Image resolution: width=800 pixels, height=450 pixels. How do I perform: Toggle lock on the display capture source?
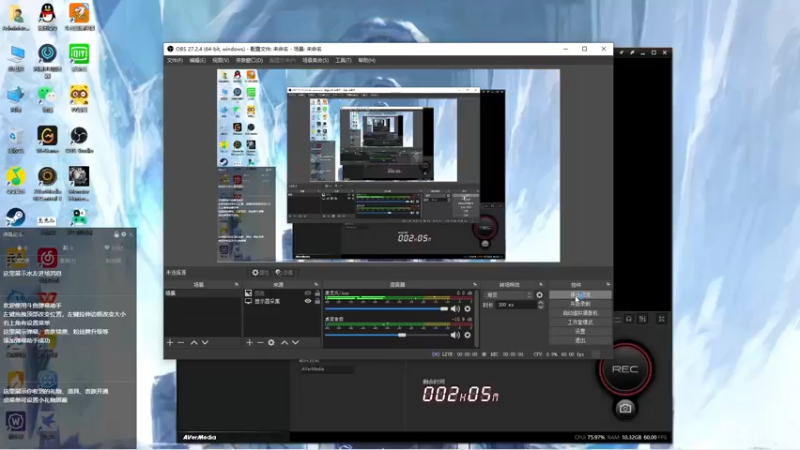(x=317, y=301)
